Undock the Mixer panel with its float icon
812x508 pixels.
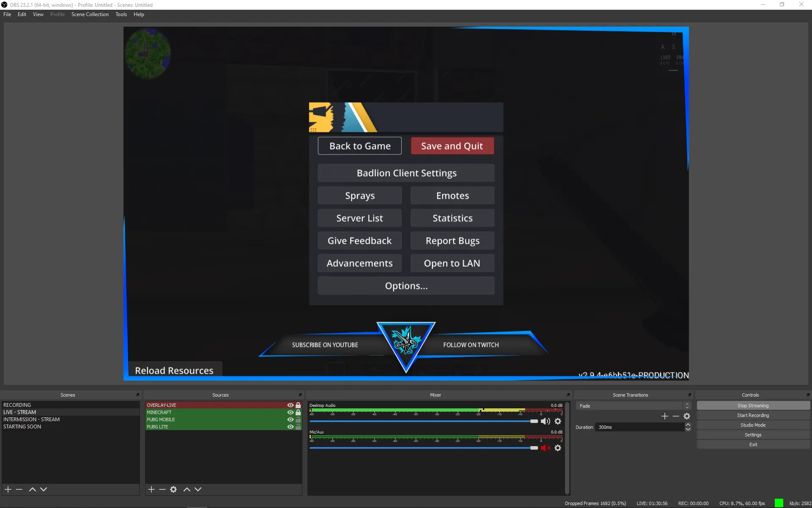tap(568, 395)
